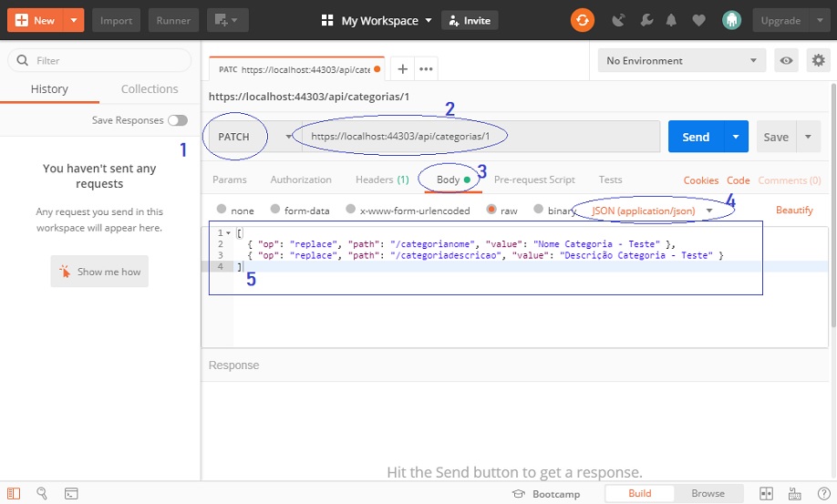This screenshot has width=837, height=504.
Task: Click the vertical scrollbar on right
Action: click(833, 205)
